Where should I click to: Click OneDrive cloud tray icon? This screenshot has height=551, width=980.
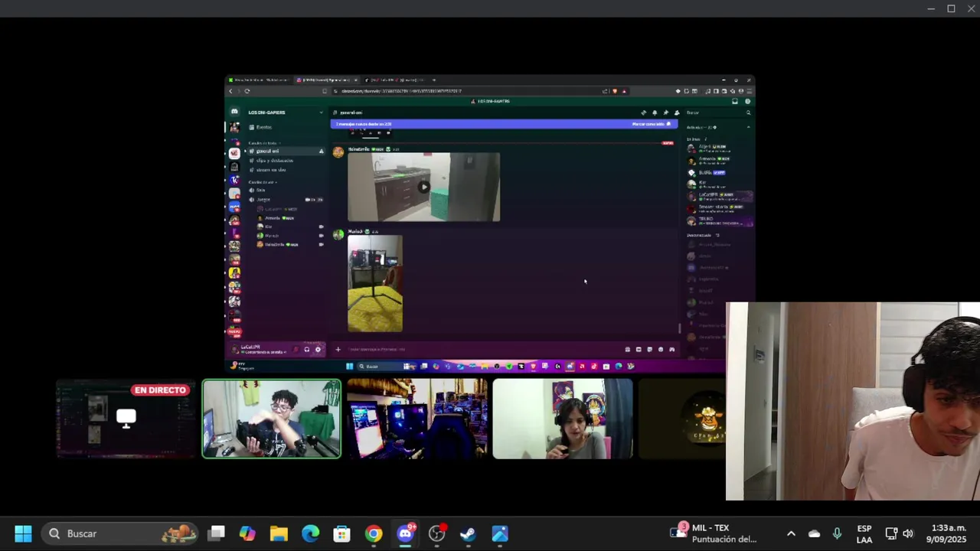[814, 533]
